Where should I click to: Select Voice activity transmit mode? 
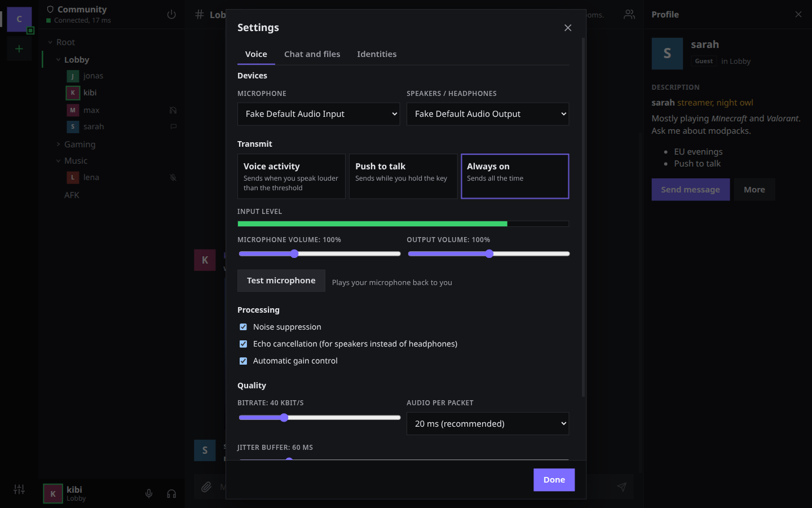click(x=291, y=176)
